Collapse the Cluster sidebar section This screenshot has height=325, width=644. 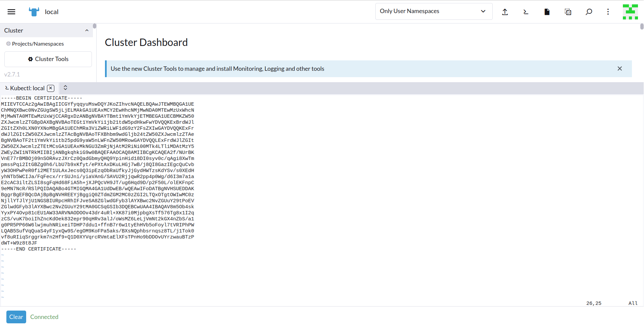coord(87,31)
